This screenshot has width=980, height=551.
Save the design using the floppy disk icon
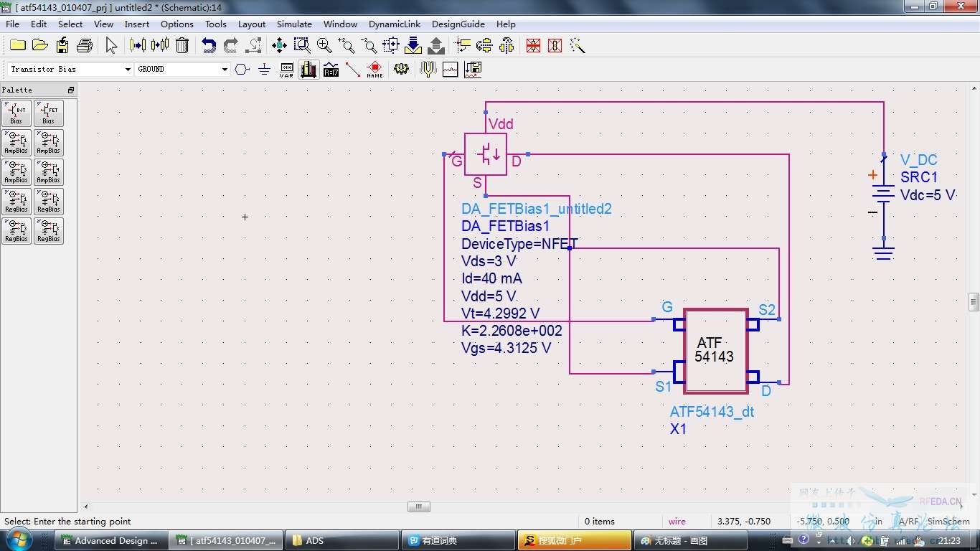tap(62, 45)
